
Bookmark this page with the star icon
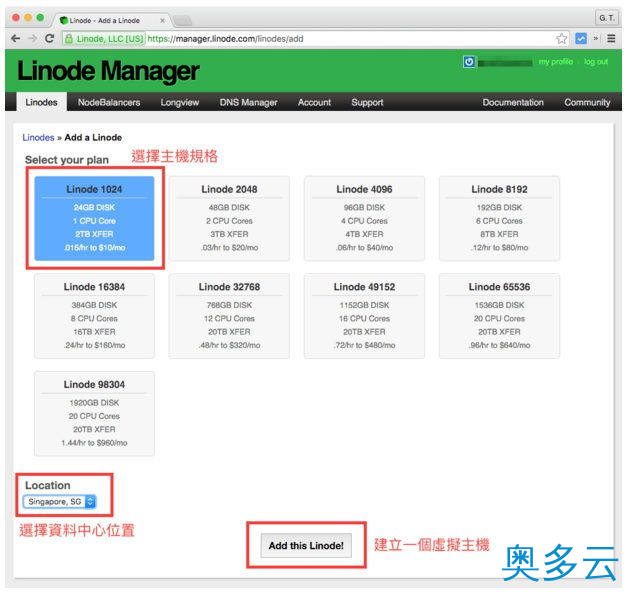tap(562, 39)
